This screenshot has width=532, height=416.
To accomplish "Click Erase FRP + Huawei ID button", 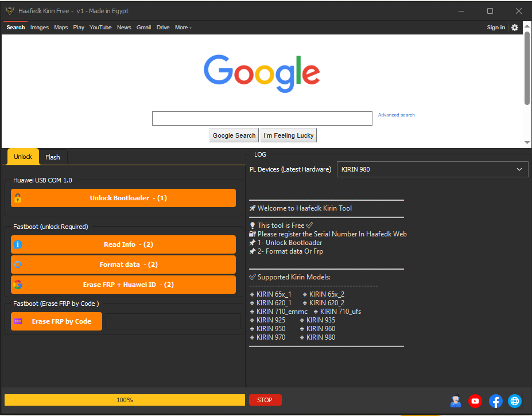I will pyautogui.click(x=123, y=285).
